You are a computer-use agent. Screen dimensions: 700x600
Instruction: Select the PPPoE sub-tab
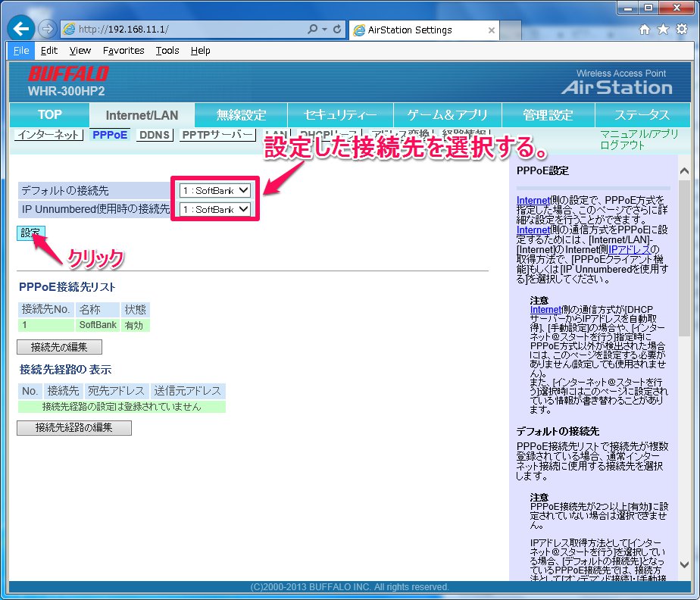click(110, 135)
